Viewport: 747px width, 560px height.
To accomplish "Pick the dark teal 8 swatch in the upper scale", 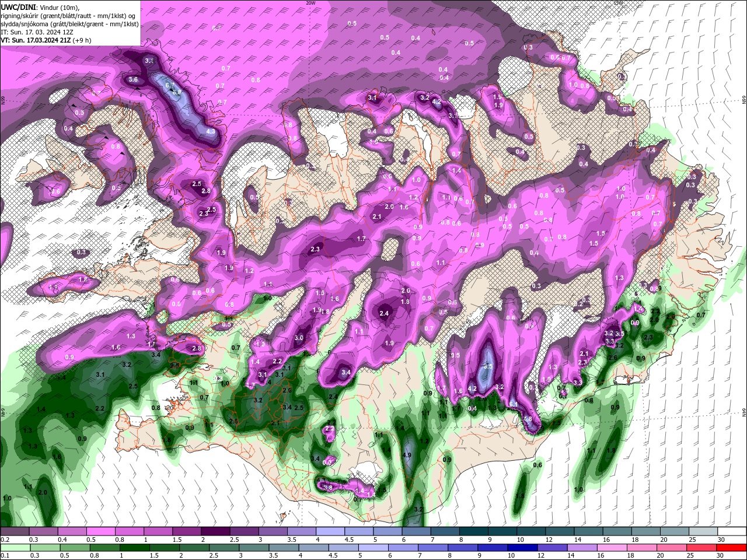I will click(474, 531).
